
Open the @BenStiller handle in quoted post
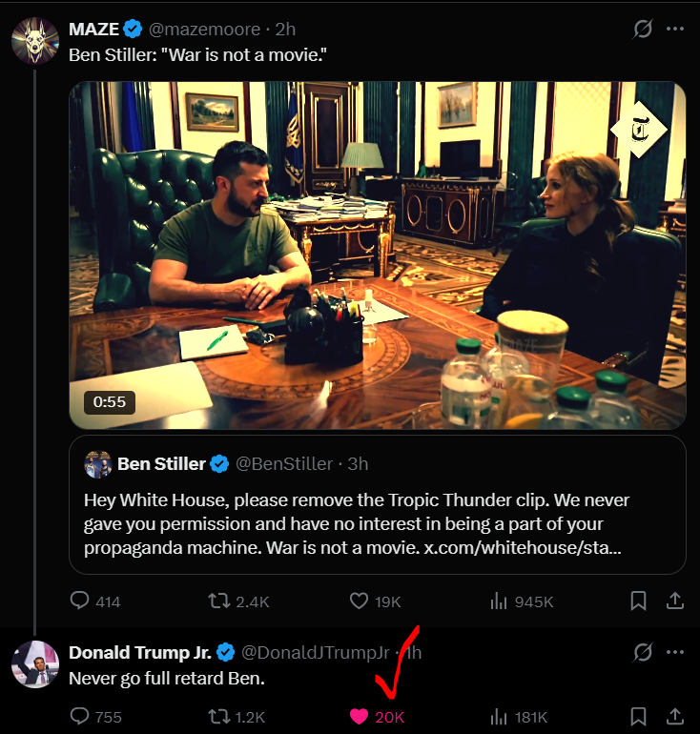point(284,464)
